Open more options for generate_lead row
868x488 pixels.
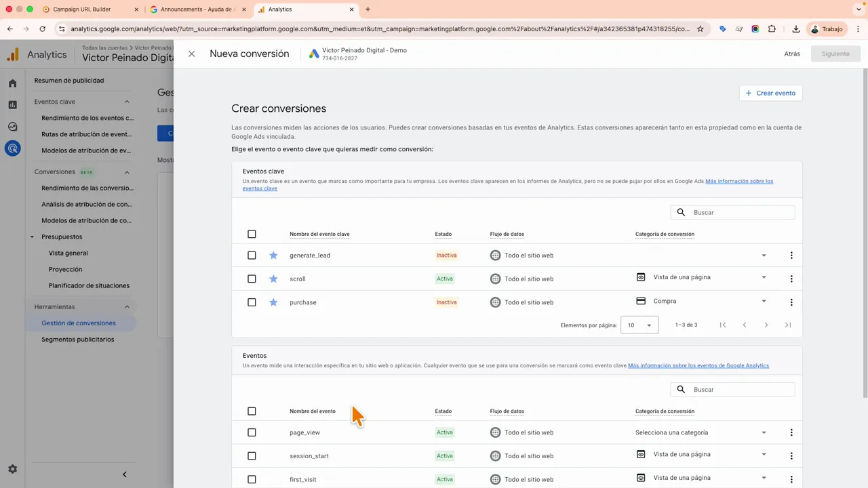[791, 256]
